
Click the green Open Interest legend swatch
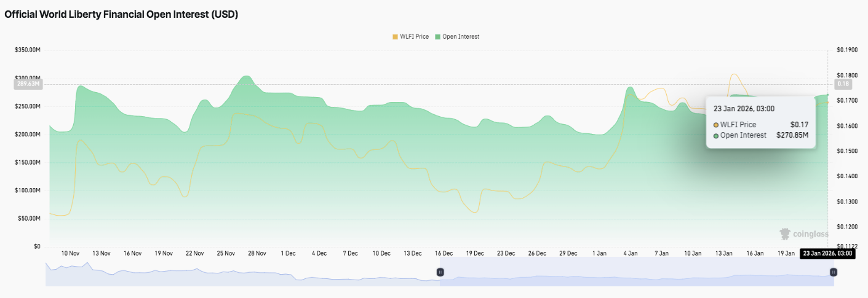point(437,37)
